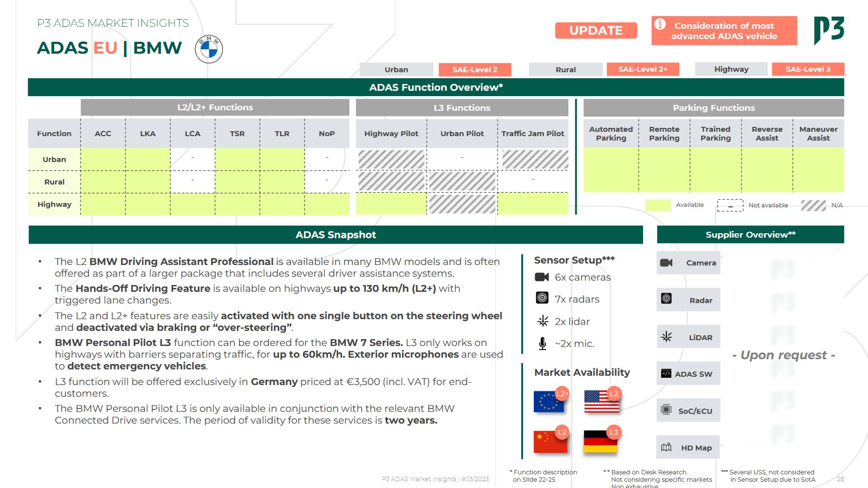The height and width of the screenshot is (488, 868).
Task: Click the Rural row label in function table
Action: point(54,182)
